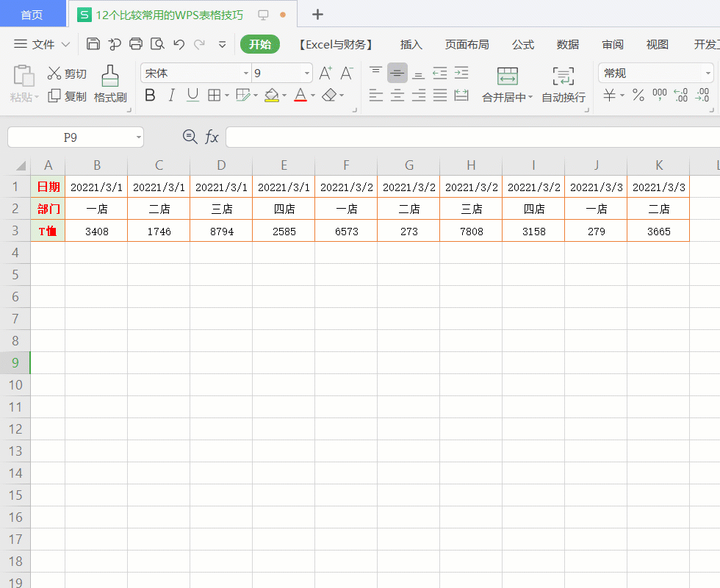Click the Cut (剪切) scissors icon
Screen dimensions: 720x588
point(55,73)
